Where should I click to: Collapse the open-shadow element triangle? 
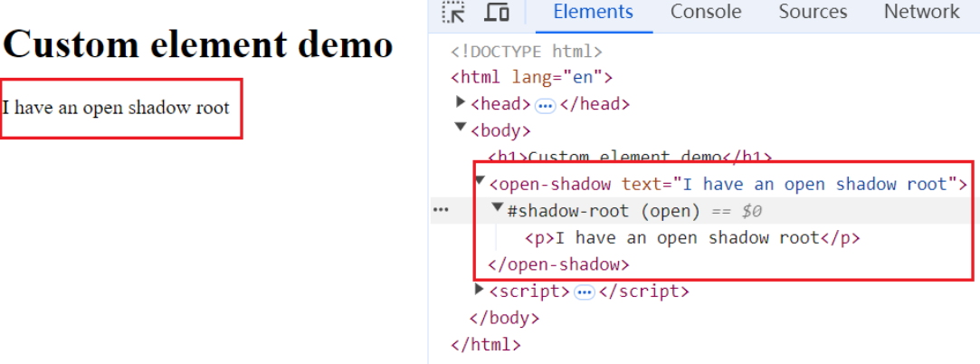pyautogui.click(x=480, y=180)
